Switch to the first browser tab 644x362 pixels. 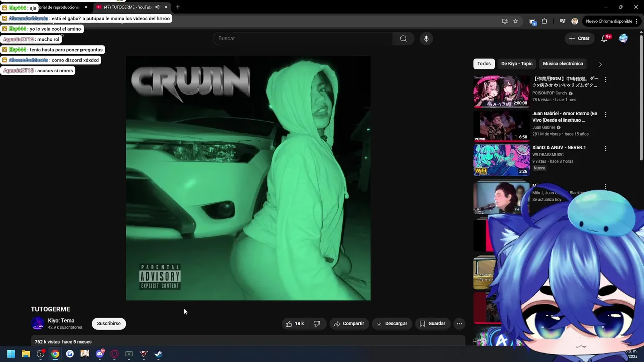point(58,7)
